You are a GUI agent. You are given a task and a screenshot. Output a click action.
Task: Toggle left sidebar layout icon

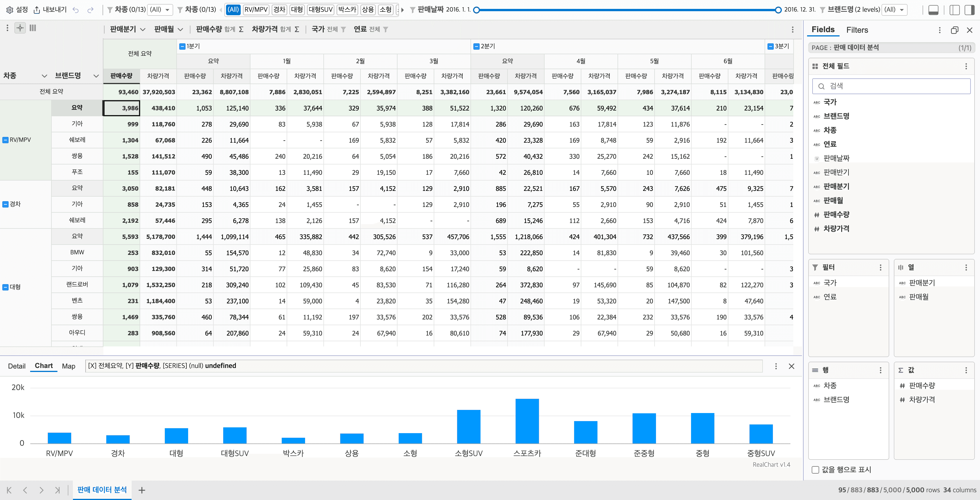point(955,10)
